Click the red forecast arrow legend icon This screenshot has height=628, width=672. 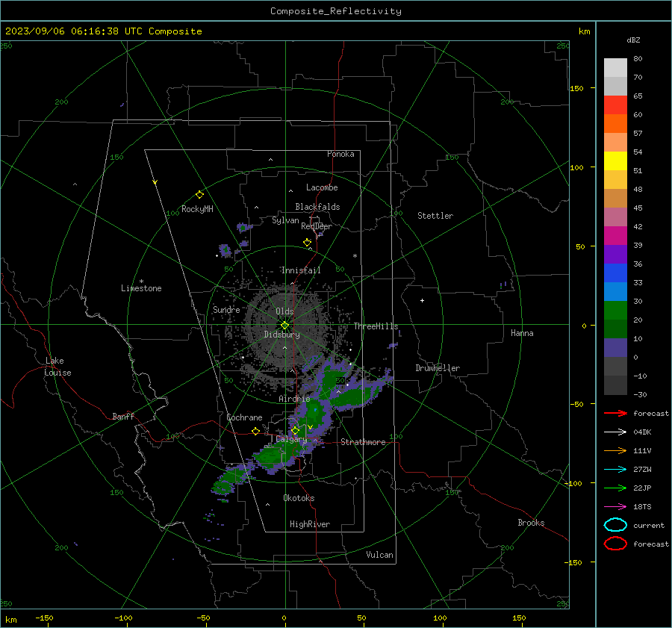615,413
